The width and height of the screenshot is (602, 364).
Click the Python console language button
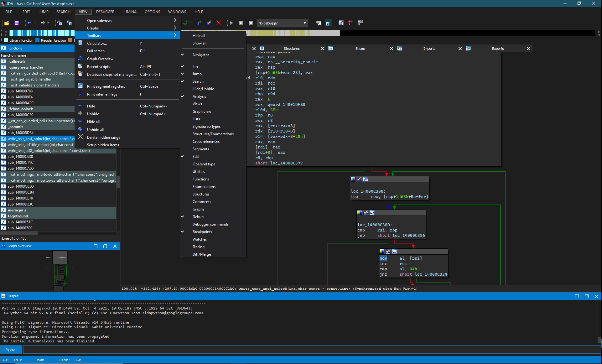[11, 350]
